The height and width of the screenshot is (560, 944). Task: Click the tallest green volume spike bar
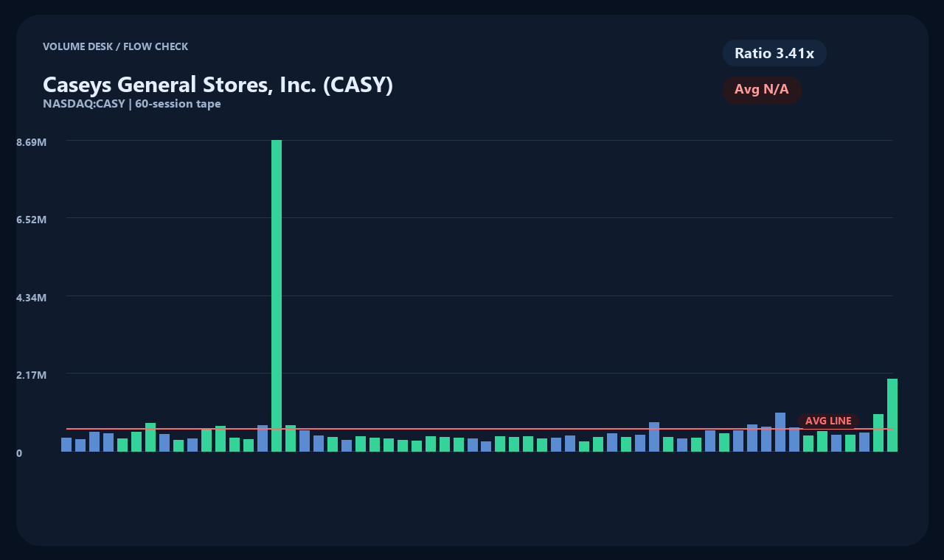(277, 295)
